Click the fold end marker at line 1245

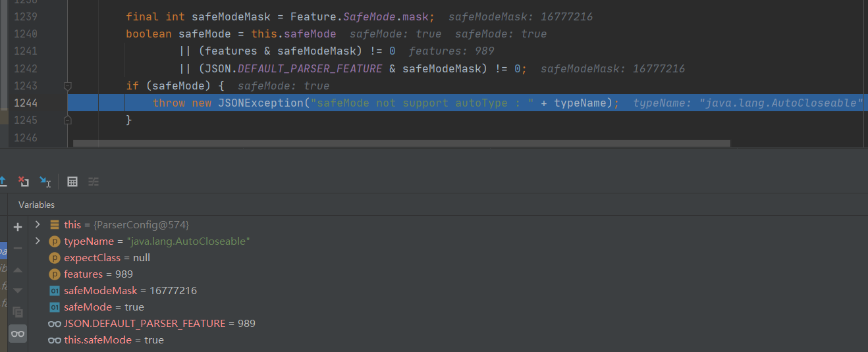click(x=67, y=120)
